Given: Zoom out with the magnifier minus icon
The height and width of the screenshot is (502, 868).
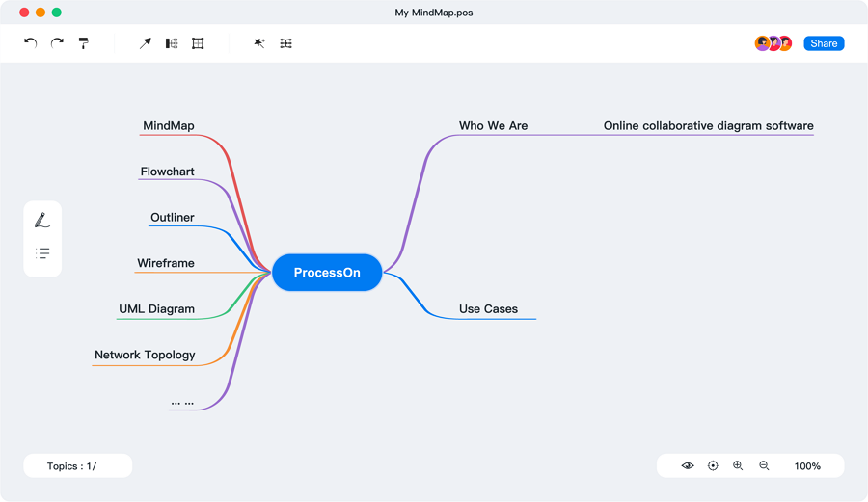Looking at the screenshot, I should 764,466.
